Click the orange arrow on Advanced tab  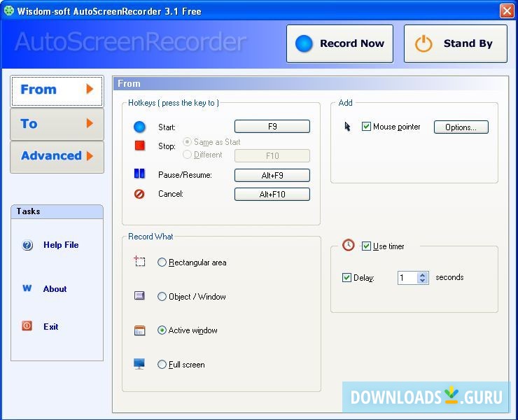pos(90,155)
